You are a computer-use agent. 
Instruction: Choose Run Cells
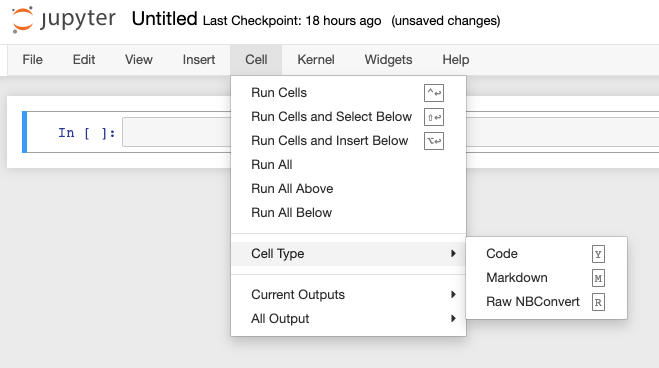[x=348, y=93]
